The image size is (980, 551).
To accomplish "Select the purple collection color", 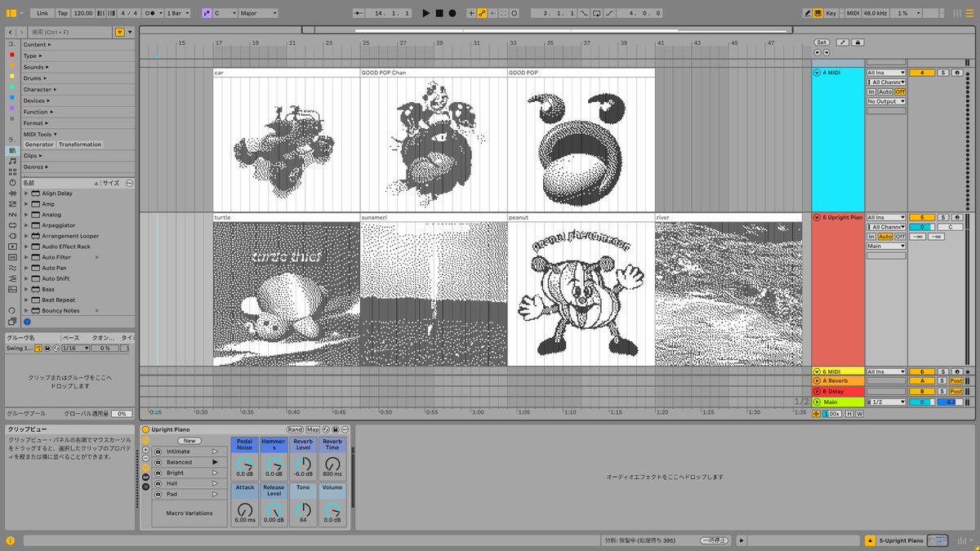I will 11,108.
